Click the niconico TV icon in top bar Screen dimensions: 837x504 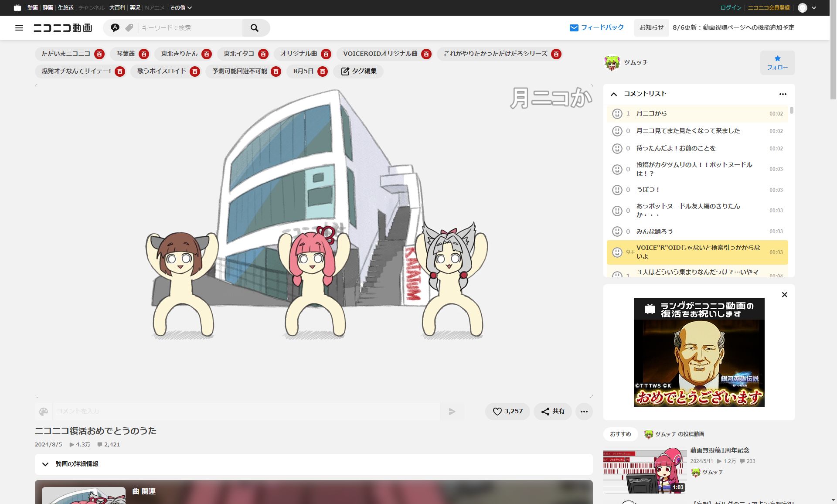pos(17,8)
